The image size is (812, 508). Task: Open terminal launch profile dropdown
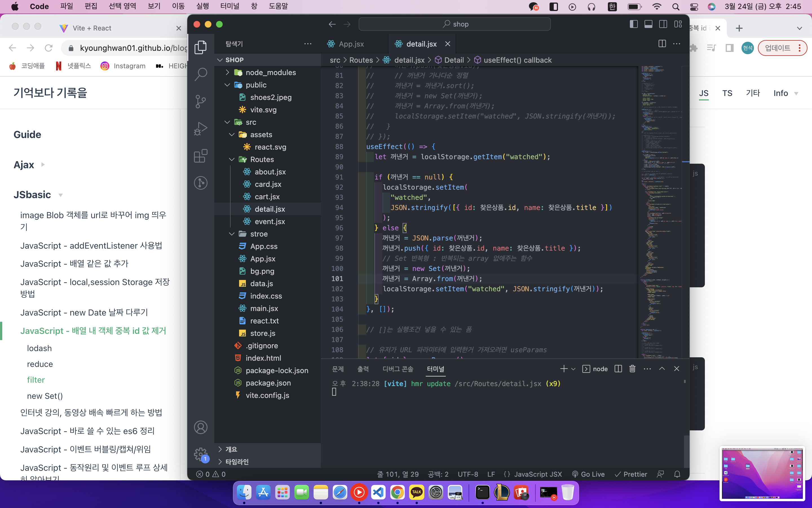click(573, 369)
